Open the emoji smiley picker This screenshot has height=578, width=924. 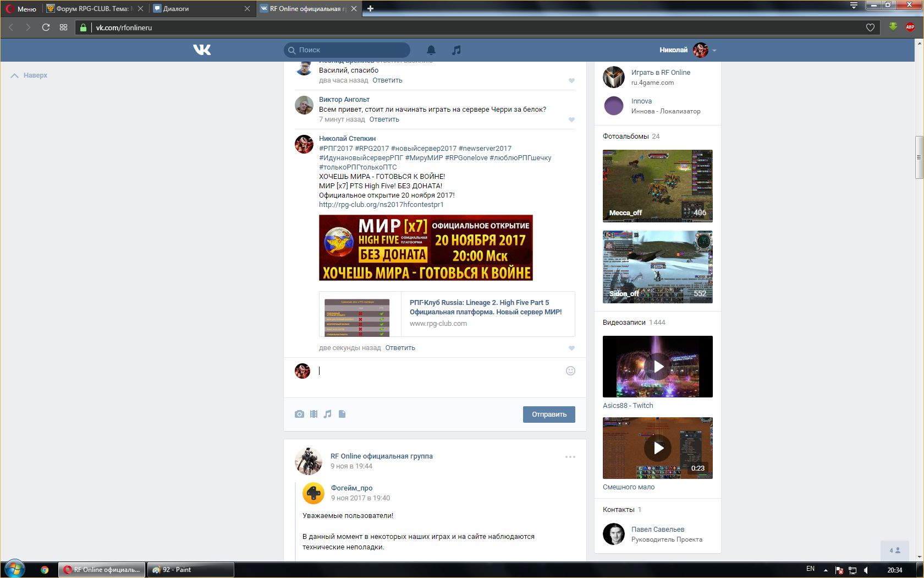coord(570,371)
